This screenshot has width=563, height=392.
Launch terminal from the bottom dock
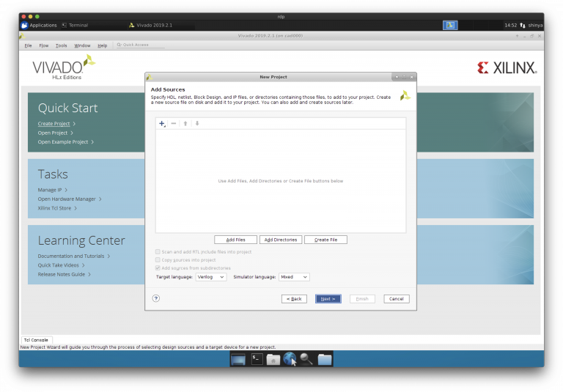[257, 359]
